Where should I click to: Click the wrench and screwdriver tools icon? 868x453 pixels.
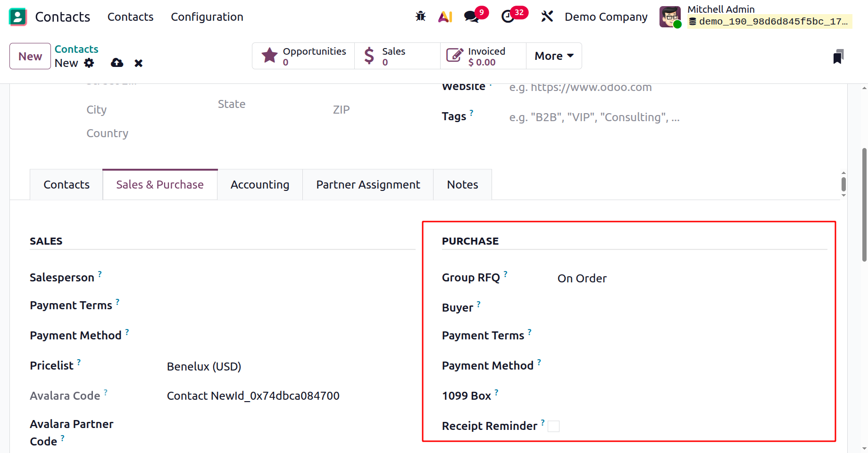(x=547, y=17)
